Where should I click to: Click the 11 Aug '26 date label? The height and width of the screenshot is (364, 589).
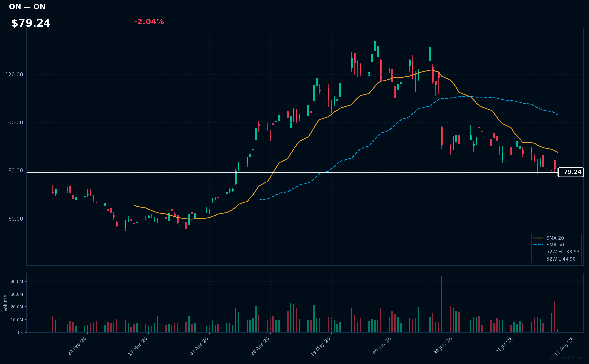click(x=565, y=346)
